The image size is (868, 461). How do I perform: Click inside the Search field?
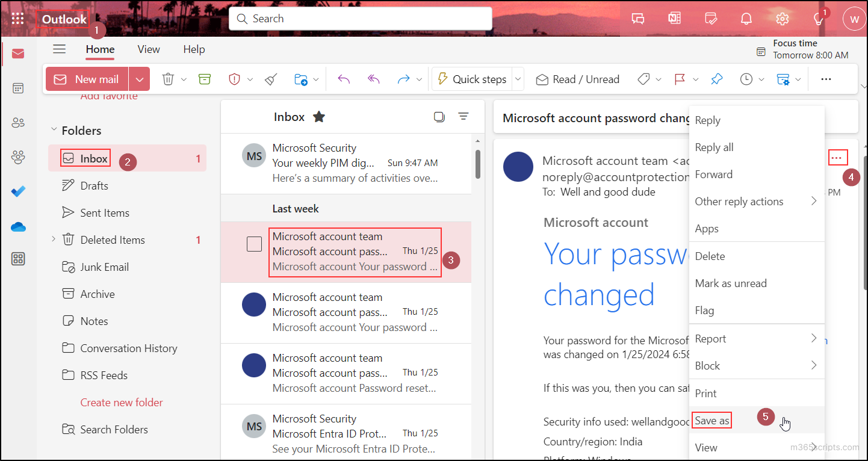coord(360,19)
